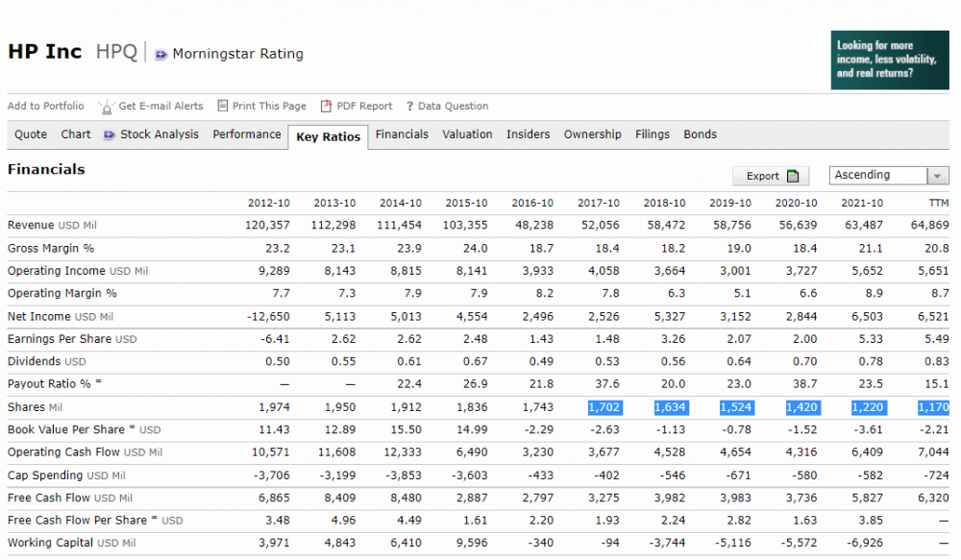Click the PDF Report document icon

click(x=326, y=106)
